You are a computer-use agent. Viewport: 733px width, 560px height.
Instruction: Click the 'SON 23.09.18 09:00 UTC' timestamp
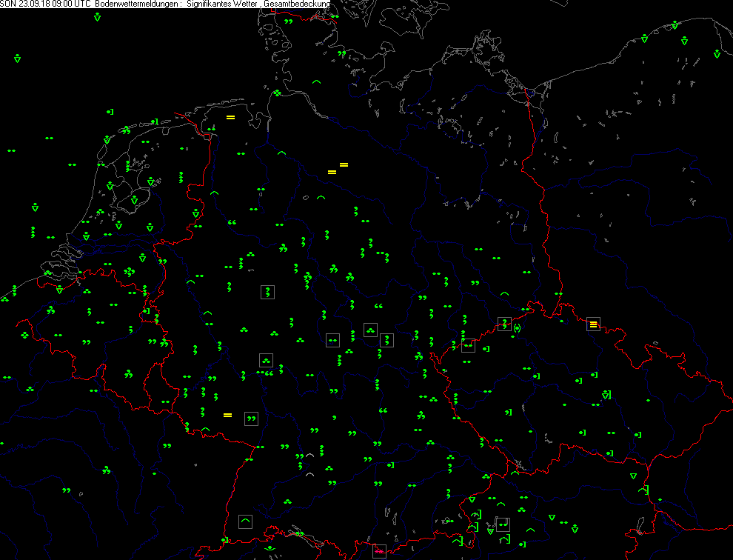pos(46,4)
